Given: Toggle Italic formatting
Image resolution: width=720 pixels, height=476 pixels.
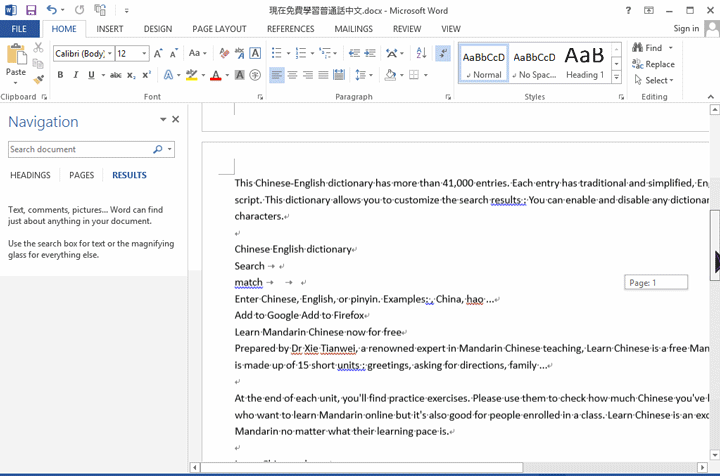Looking at the screenshot, I should click(76, 75).
